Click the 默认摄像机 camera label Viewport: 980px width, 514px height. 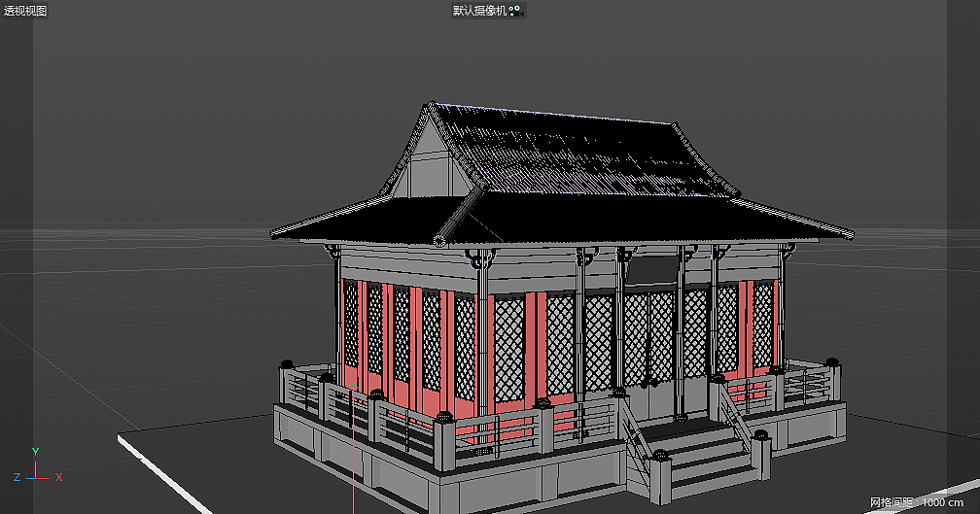(x=480, y=11)
